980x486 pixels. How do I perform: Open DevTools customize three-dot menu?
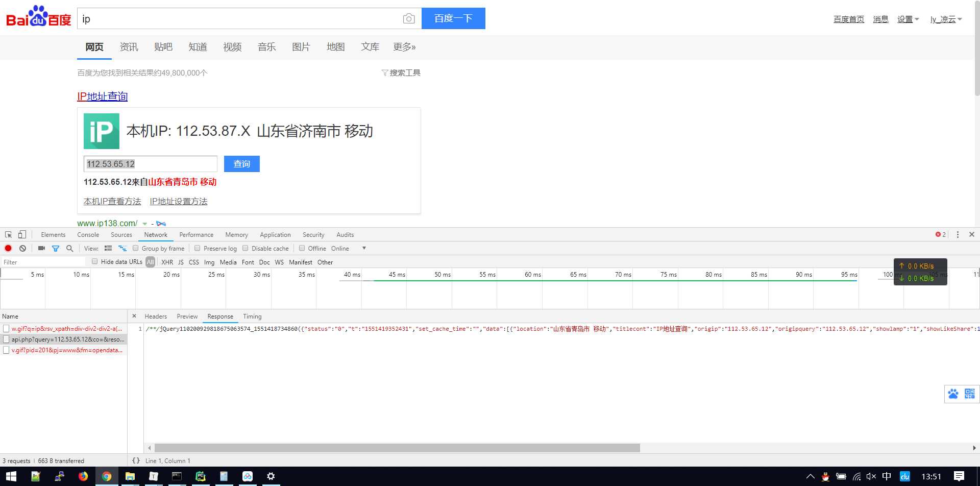(x=958, y=234)
